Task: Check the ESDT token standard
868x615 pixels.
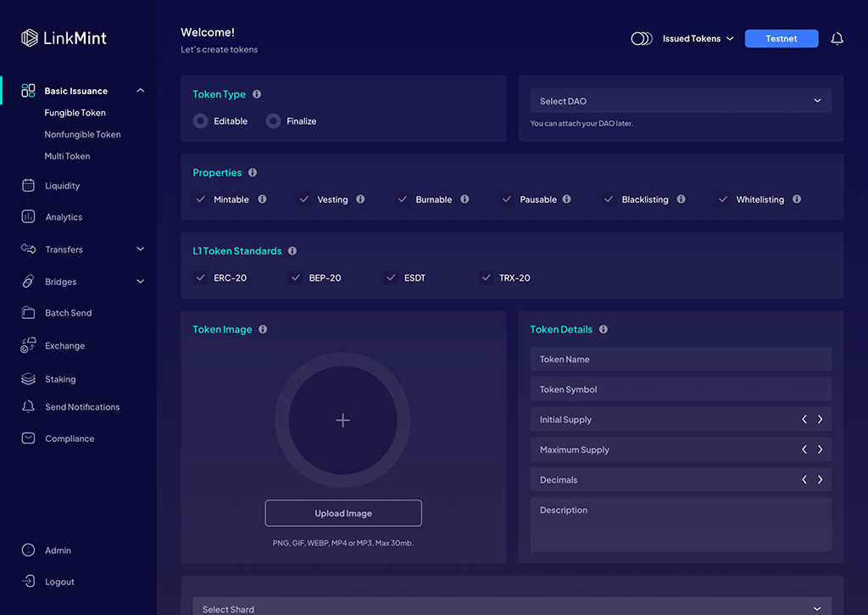Action: (391, 277)
